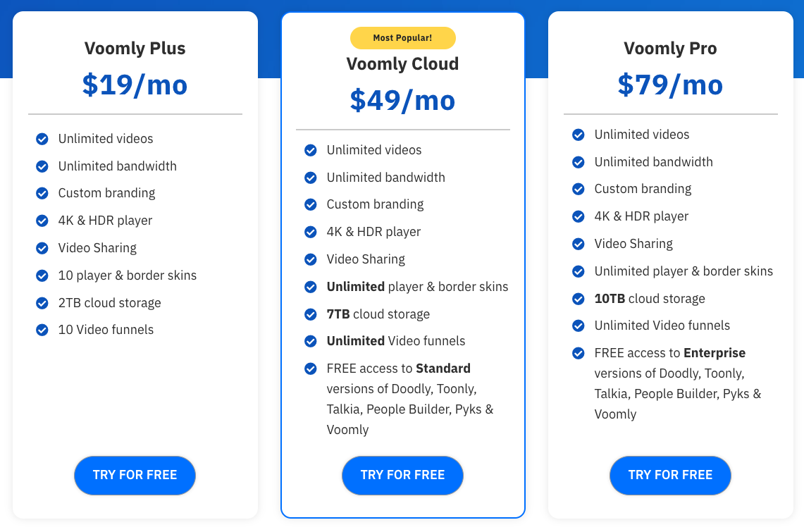This screenshot has height=532, width=804.
Task: Select the checkmark next to 10TB cloud storage
Action: click(578, 298)
